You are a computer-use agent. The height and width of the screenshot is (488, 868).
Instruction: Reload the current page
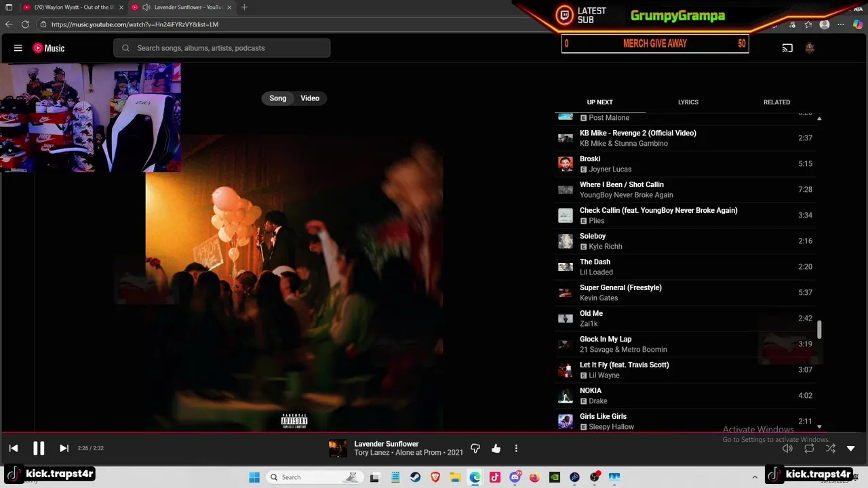(25, 24)
